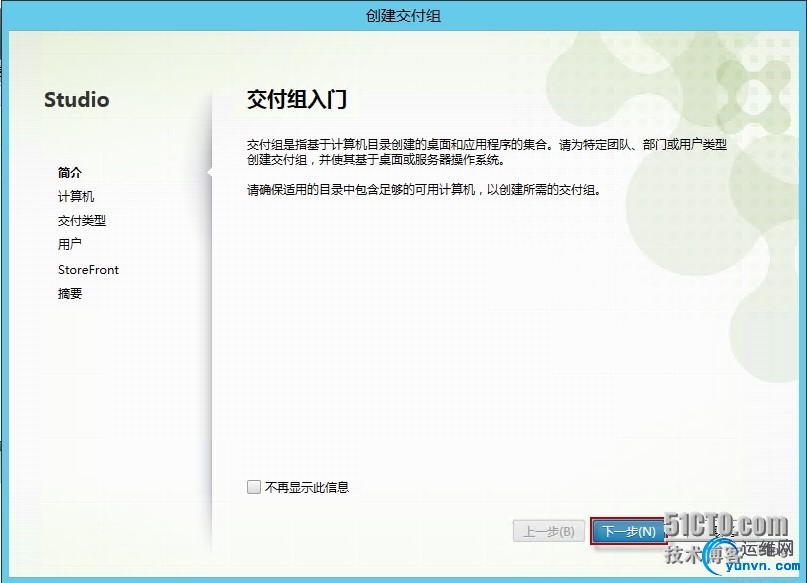Open the 摘要 step

pyautogui.click(x=70, y=293)
